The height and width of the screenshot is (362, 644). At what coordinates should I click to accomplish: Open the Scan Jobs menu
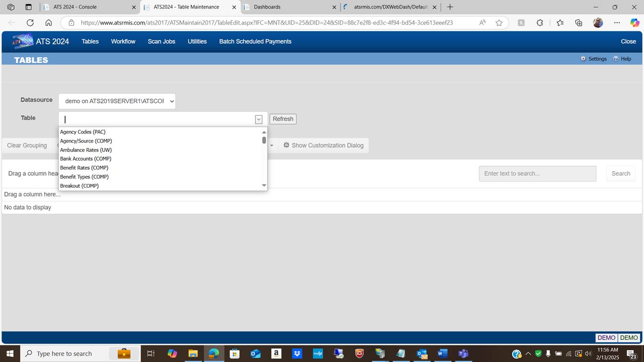[x=161, y=42]
